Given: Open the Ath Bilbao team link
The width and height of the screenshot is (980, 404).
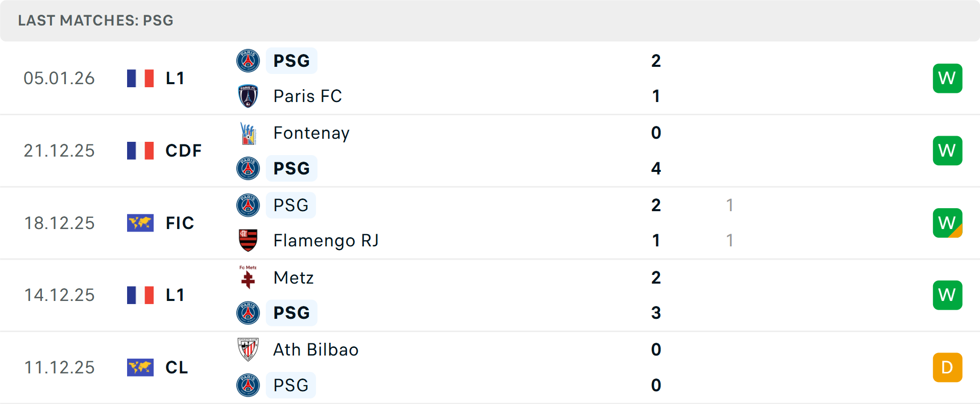Looking at the screenshot, I should click(x=315, y=349).
